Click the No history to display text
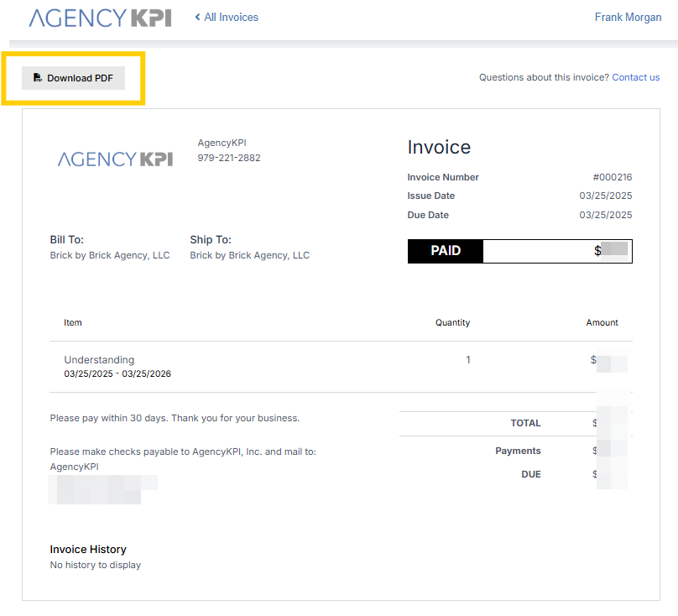The image size is (678, 616). (96, 565)
